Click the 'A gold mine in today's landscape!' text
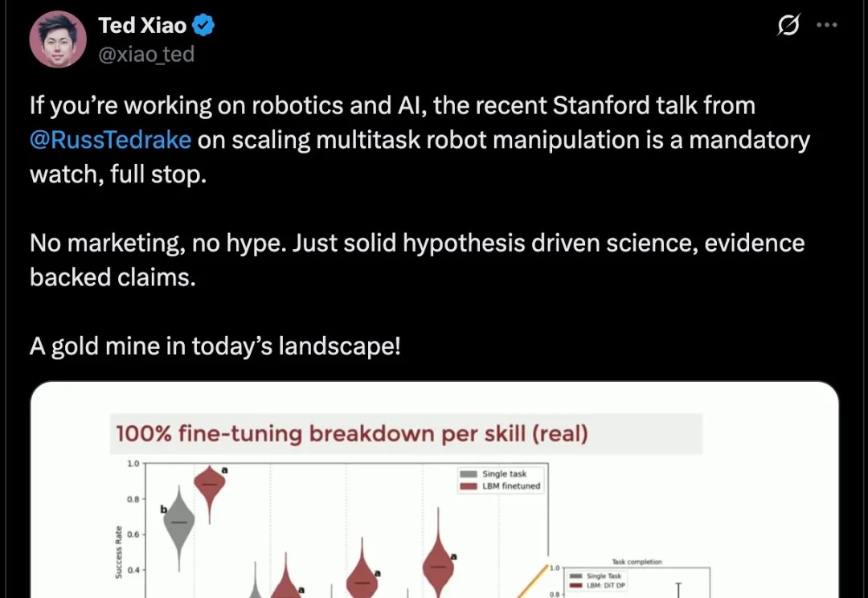Viewport: 868px width, 598px height. [x=215, y=346]
